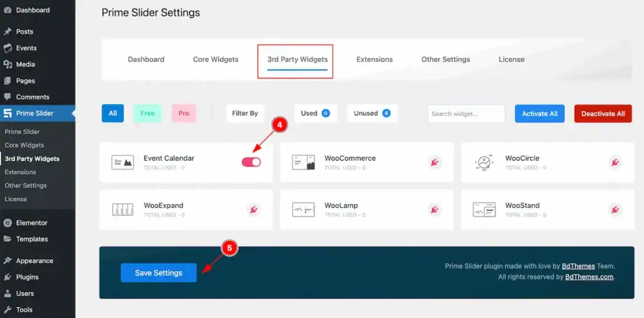This screenshot has width=644, height=318.
Task: Click WooCommerce's pink plug icon
Action: [x=435, y=162]
